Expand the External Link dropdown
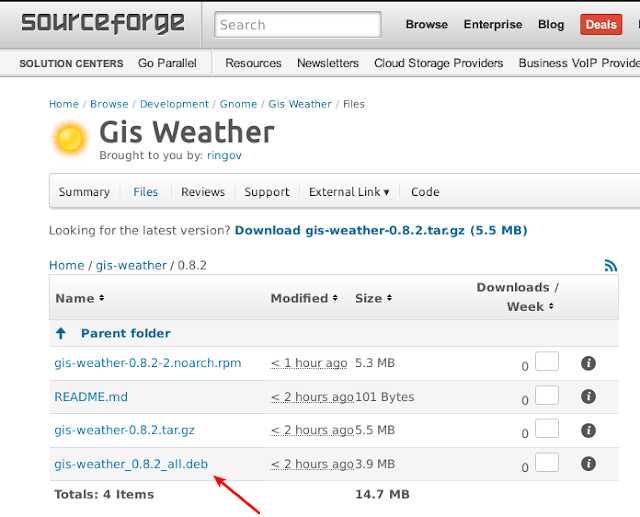The image size is (640, 517). pos(349,192)
